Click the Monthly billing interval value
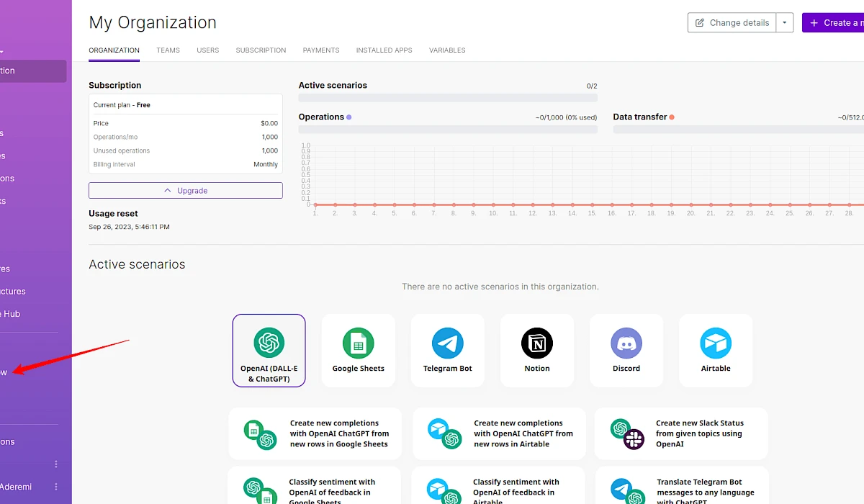This screenshot has height=504, width=864. tap(266, 164)
